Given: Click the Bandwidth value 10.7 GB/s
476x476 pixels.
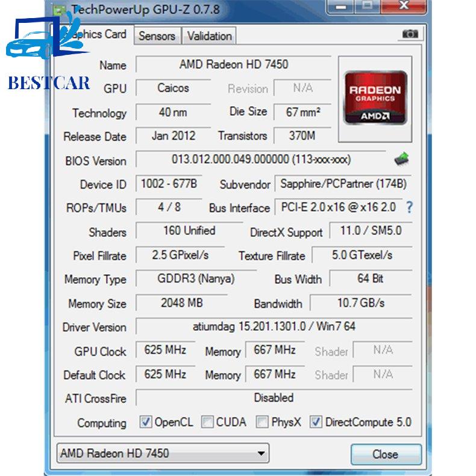Looking at the screenshot, I should 361,303.
